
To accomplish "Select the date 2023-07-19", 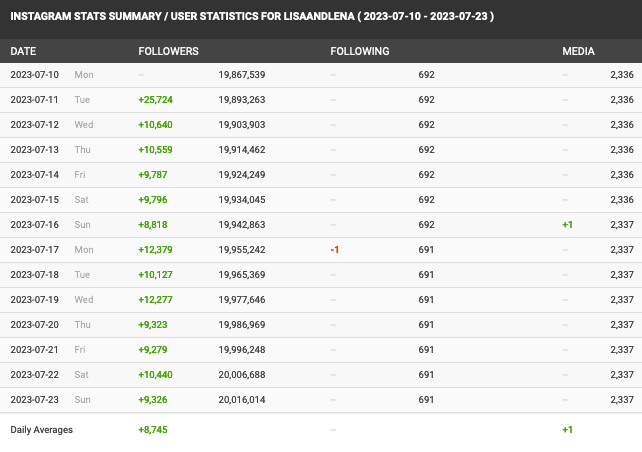I will pos(35,300).
